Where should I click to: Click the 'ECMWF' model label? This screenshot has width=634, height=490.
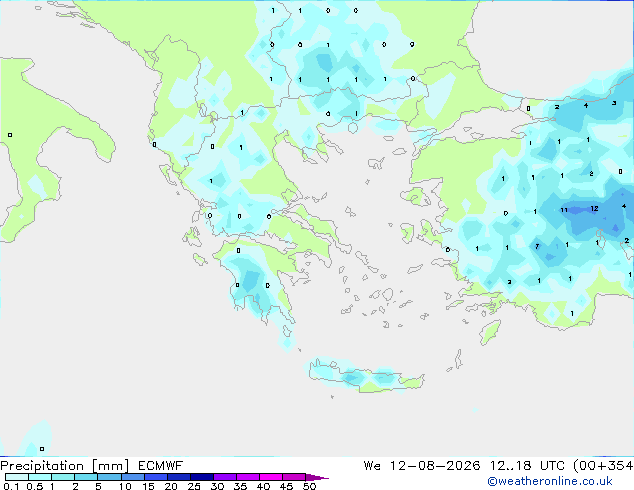point(161,466)
